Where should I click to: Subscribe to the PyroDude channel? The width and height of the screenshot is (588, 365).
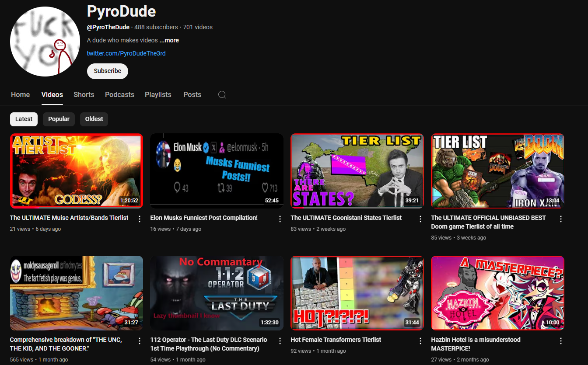tap(108, 71)
